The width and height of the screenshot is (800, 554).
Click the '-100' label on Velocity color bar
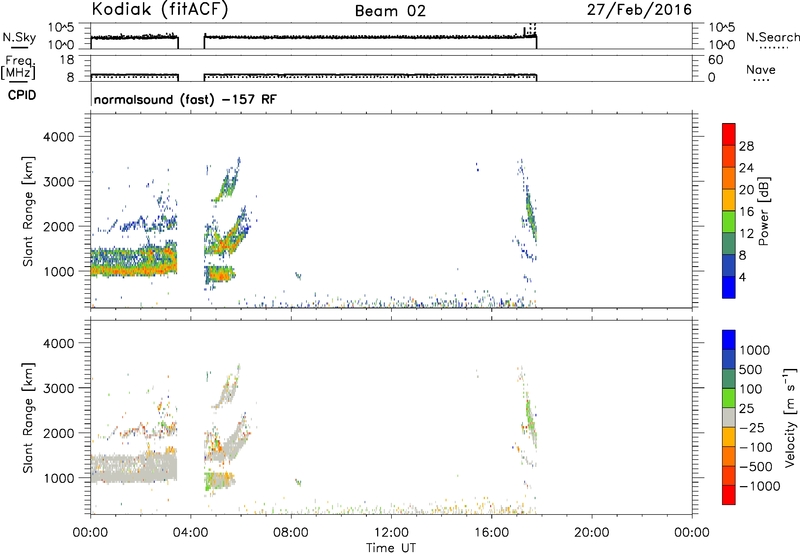756,447
